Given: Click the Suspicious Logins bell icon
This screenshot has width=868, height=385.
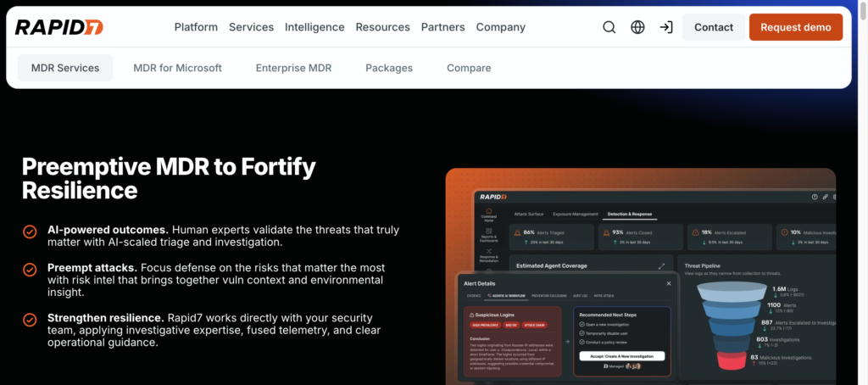Looking at the screenshot, I should point(471,315).
